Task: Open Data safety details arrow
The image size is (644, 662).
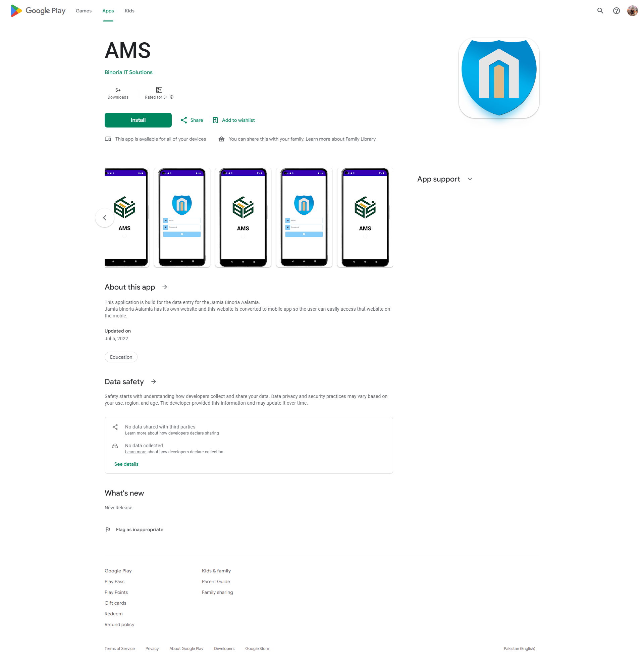Action: pyautogui.click(x=154, y=381)
